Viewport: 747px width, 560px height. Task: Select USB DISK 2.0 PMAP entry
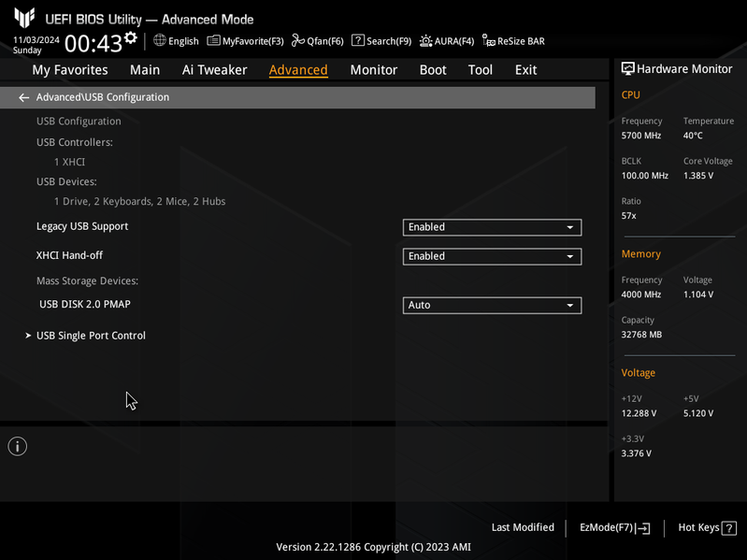click(x=85, y=304)
